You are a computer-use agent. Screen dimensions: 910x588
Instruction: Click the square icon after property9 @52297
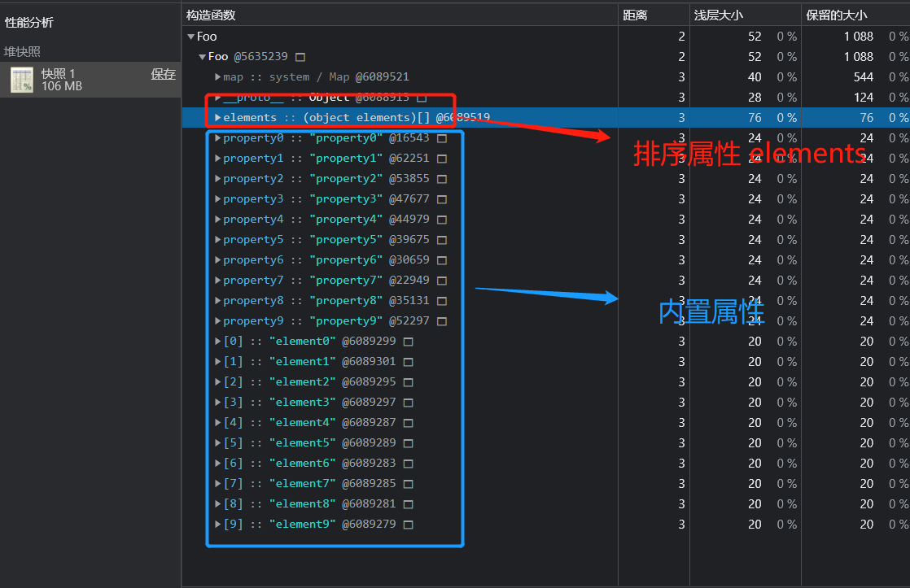[x=442, y=321]
